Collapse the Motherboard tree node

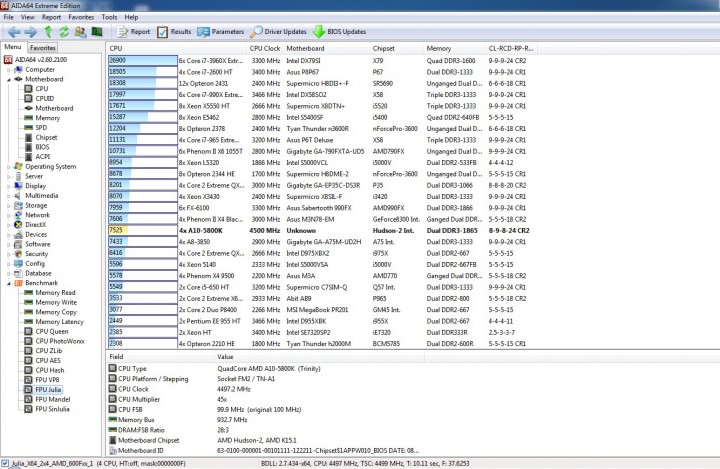pos(8,79)
